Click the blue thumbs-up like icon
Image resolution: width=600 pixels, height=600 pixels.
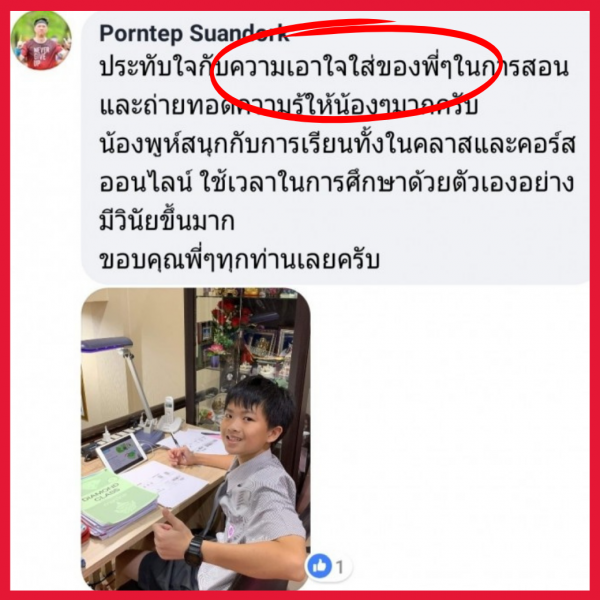(319, 566)
